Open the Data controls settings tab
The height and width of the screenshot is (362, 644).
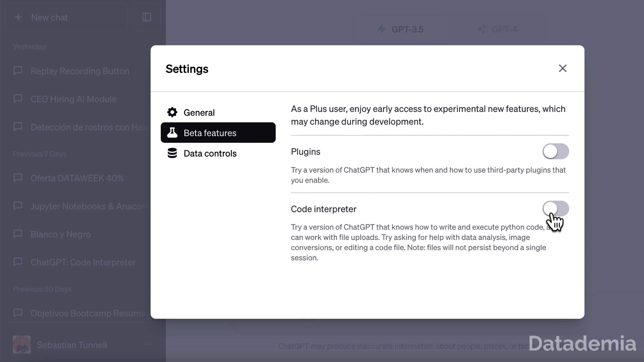tap(210, 154)
